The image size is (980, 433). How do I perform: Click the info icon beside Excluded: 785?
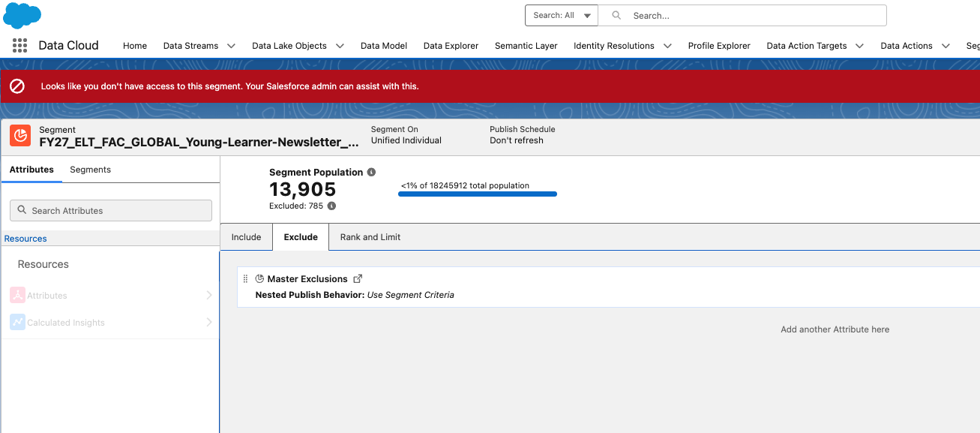click(x=331, y=206)
